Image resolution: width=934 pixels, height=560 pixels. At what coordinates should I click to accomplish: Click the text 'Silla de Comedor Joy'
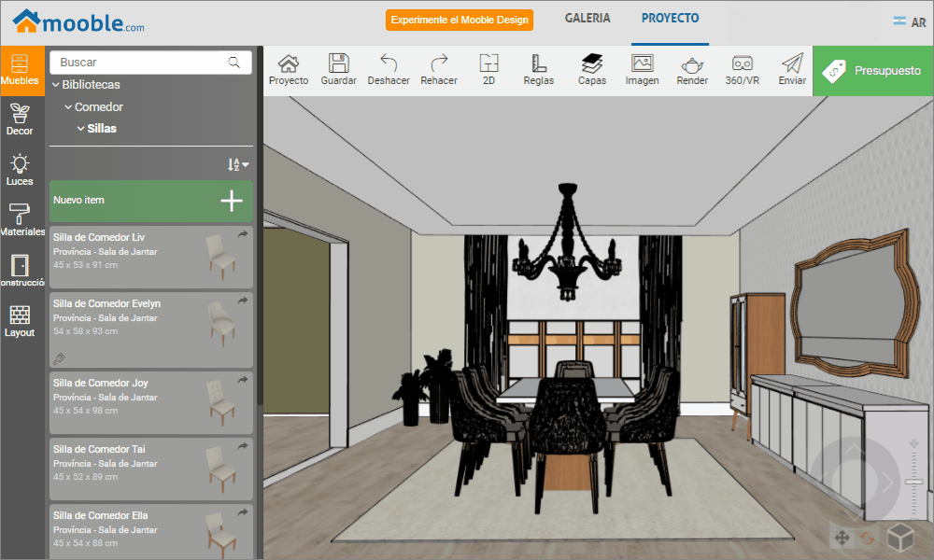(x=100, y=384)
